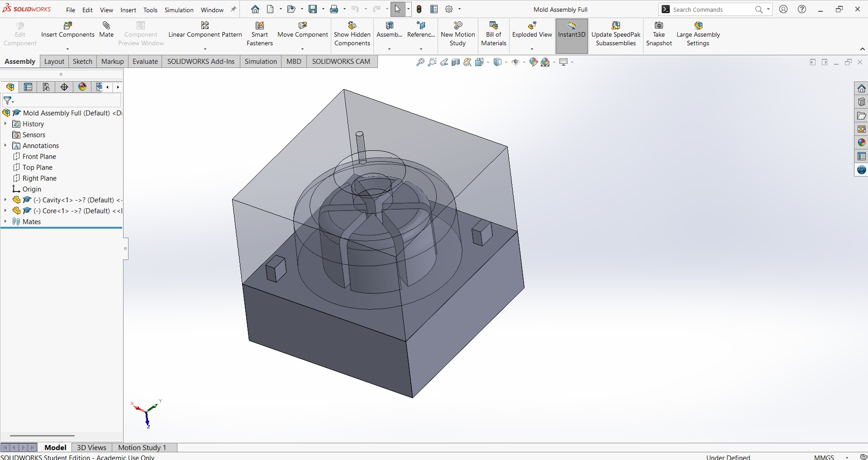Toggle the Section View icon
This screenshot has width=868, height=460.
tap(456, 62)
